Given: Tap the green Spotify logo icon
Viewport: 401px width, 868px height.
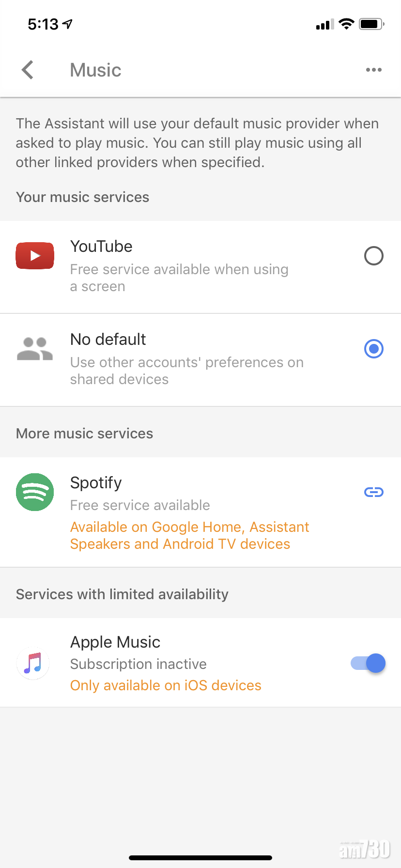Looking at the screenshot, I should [x=35, y=492].
